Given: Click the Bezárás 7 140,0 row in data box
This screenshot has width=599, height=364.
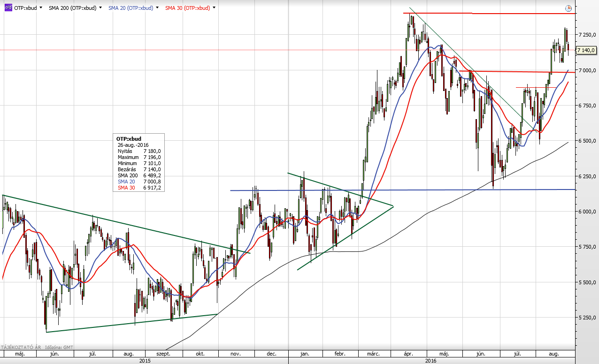Looking at the screenshot, I should [x=139, y=169].
